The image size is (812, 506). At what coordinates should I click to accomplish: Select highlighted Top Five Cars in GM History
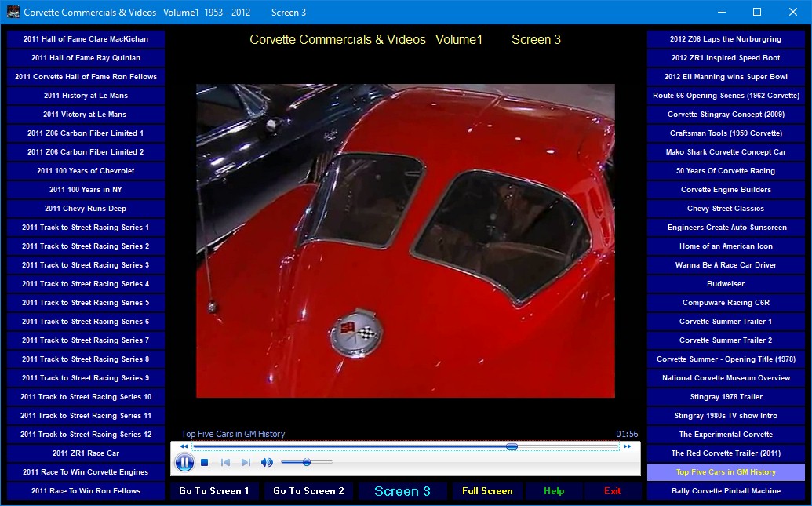point(726,472)
